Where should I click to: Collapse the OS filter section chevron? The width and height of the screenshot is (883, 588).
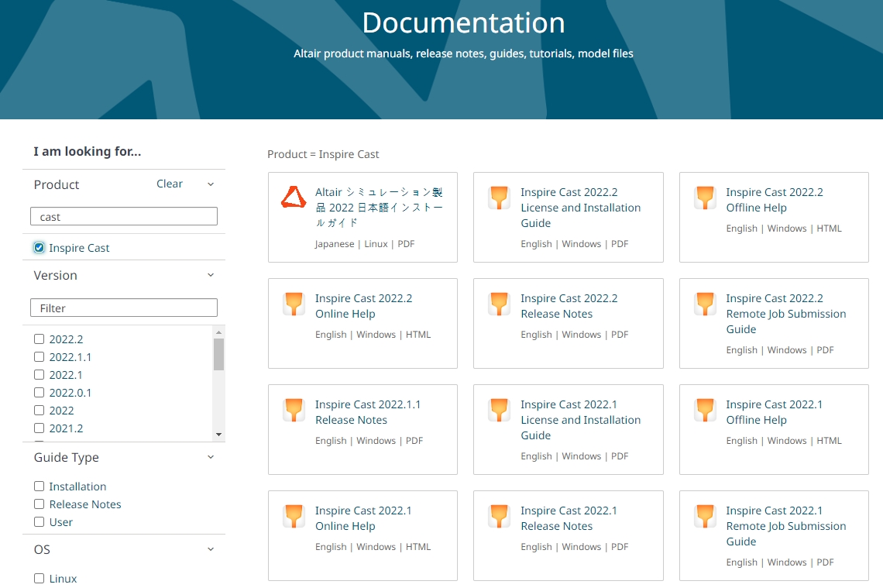(x=211, y=549)
